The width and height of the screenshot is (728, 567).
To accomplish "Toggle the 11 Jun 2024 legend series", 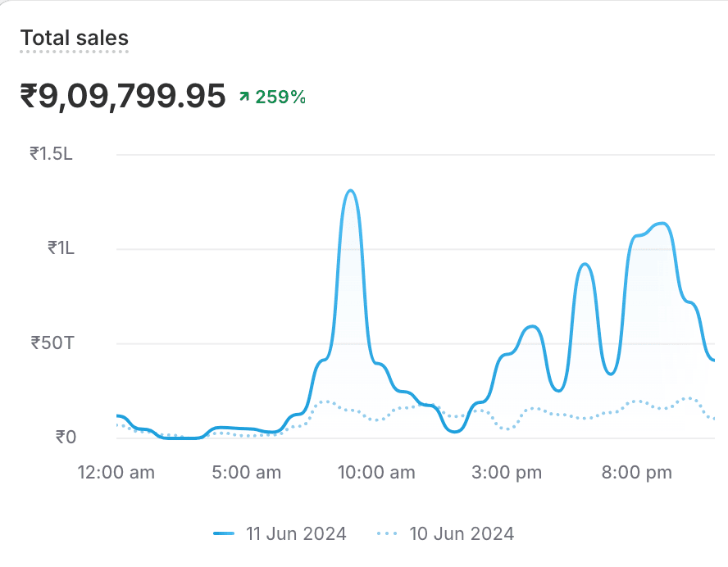I will point(295,534).
